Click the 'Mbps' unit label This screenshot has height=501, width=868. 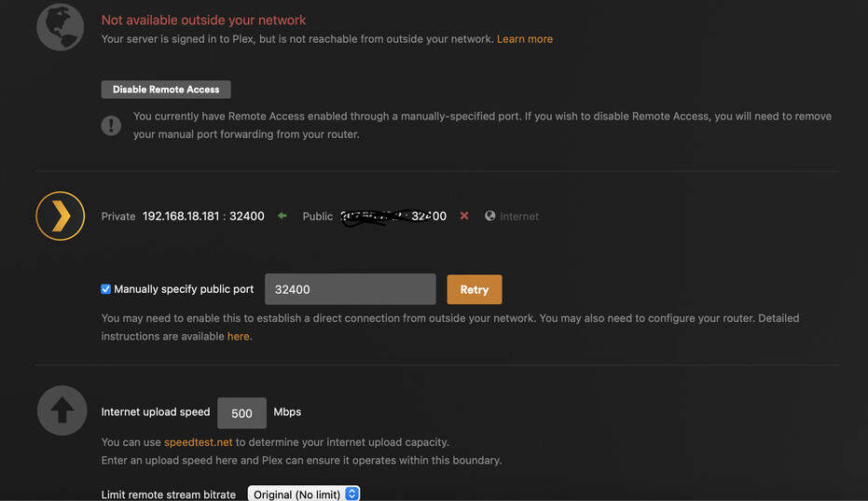[x=287, y=411]
